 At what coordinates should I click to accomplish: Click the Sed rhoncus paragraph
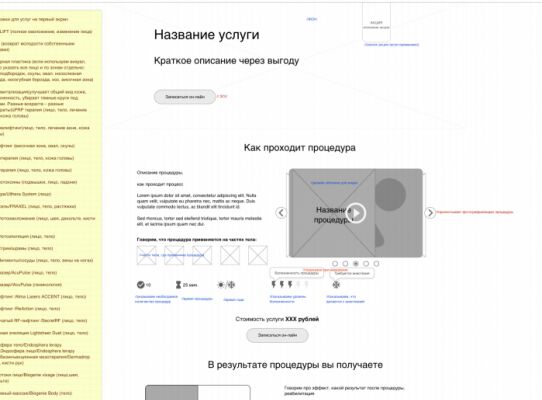[x=199, y=221]
